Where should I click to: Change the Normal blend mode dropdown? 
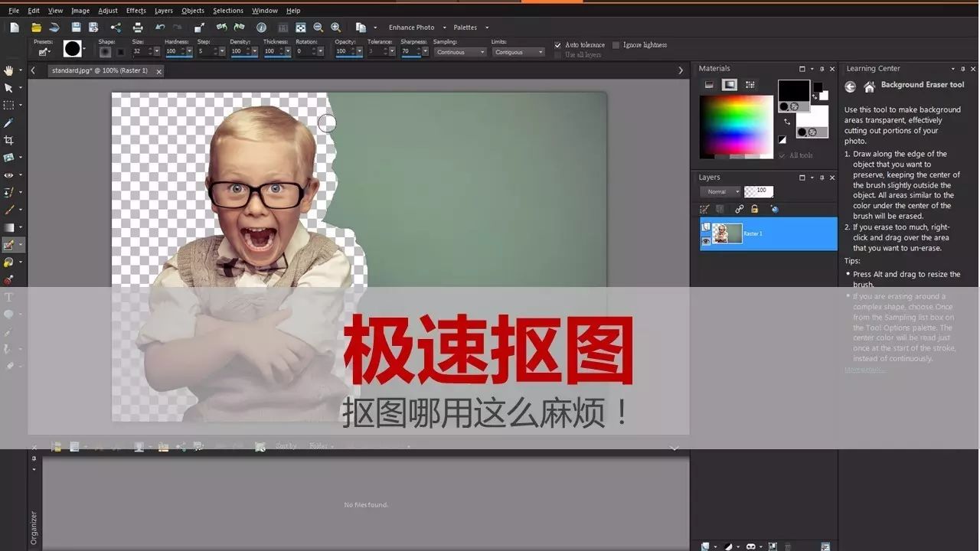(719, 191)
